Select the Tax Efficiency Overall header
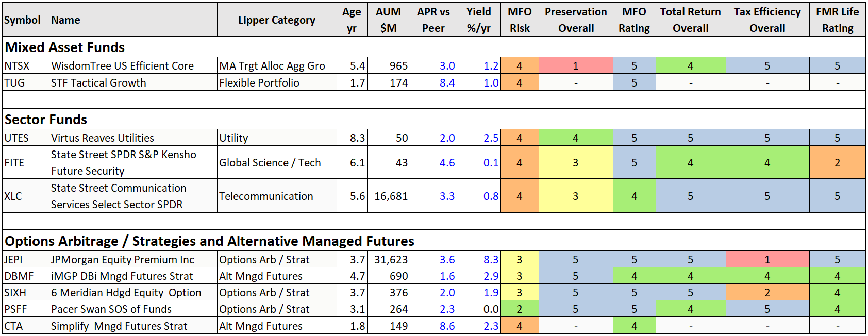Screen dimensions: 868x336 pyautogui.click(x=767, y=20)
